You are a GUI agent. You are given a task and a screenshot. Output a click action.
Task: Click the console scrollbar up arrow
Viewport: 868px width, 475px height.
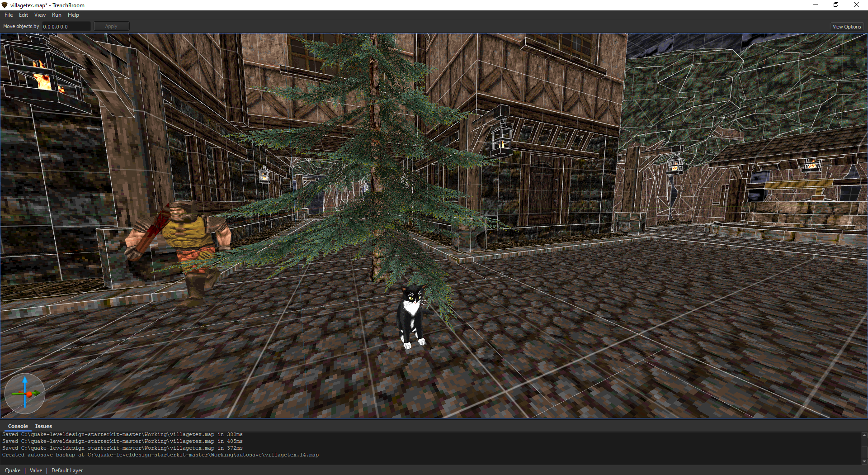point(864,435)
